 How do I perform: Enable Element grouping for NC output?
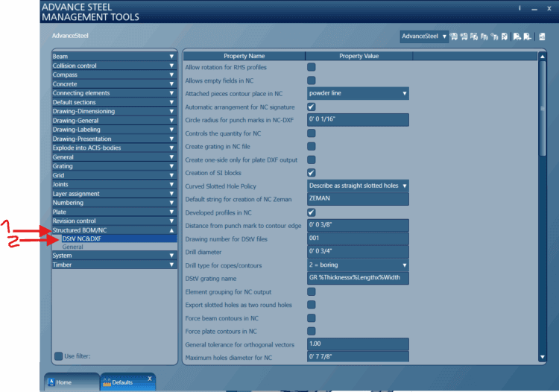[312, 291]
